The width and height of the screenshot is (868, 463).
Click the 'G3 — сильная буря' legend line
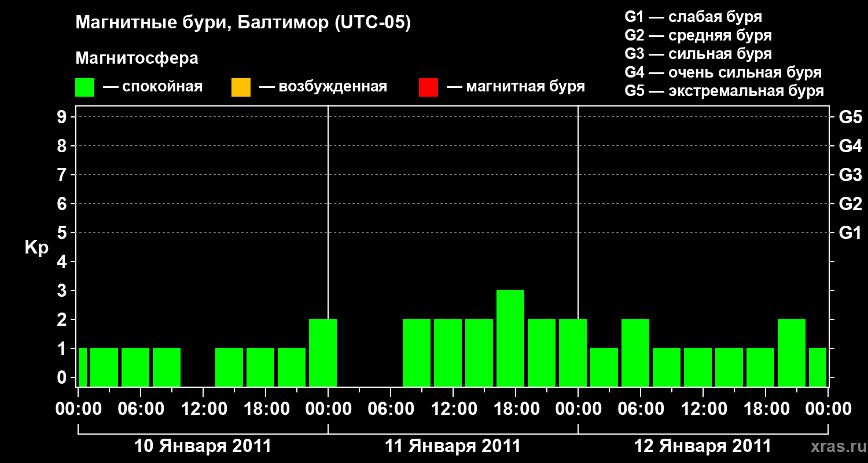[x=698, y=54]
